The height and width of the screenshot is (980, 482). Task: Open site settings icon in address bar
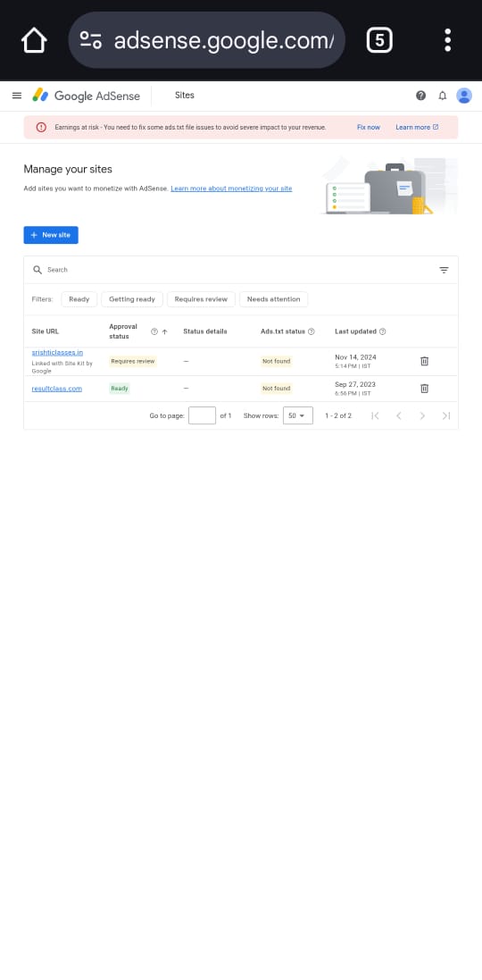tap(90, 40)
